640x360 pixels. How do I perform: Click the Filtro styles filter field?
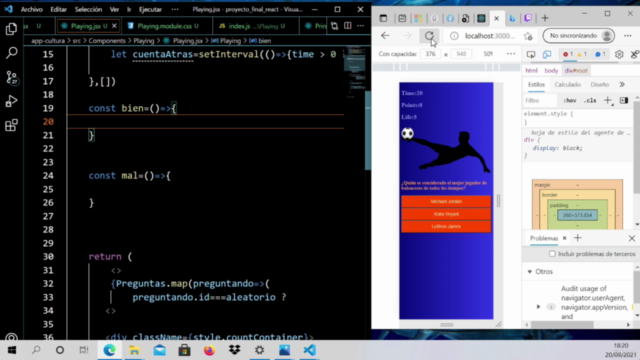[540, 100]
